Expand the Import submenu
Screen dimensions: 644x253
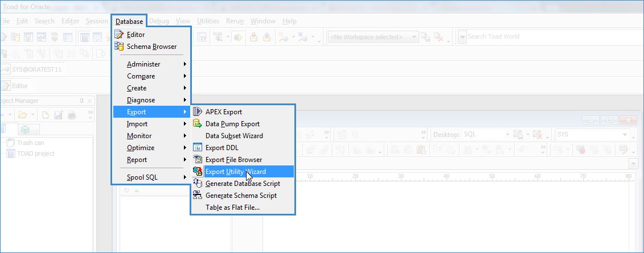pyautogui.click(x=151, y=124)
